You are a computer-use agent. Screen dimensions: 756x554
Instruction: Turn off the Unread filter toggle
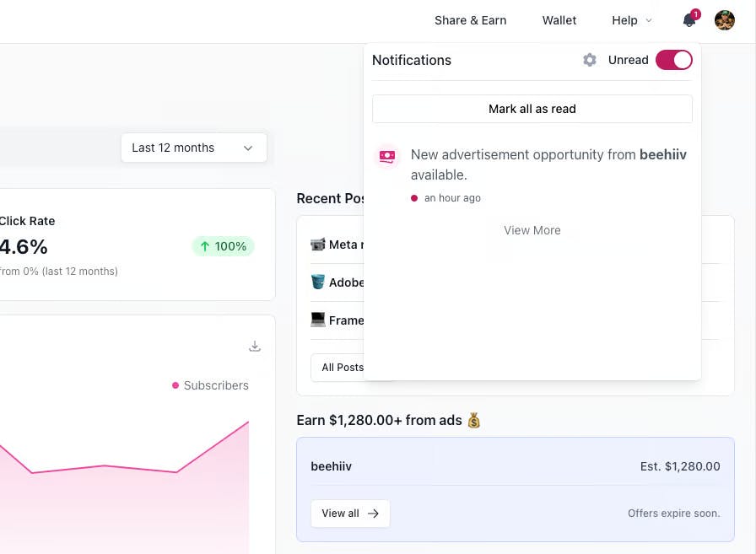tap(673, 60)
